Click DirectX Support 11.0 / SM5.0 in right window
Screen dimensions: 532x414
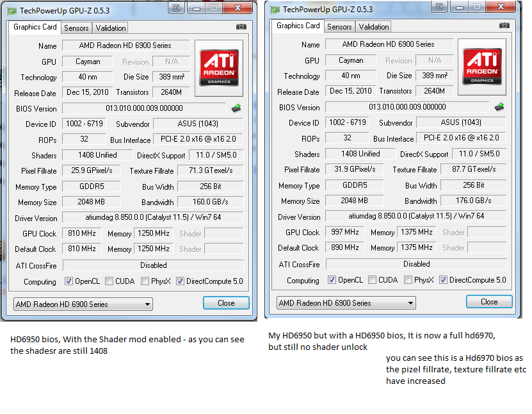(479, 154)
